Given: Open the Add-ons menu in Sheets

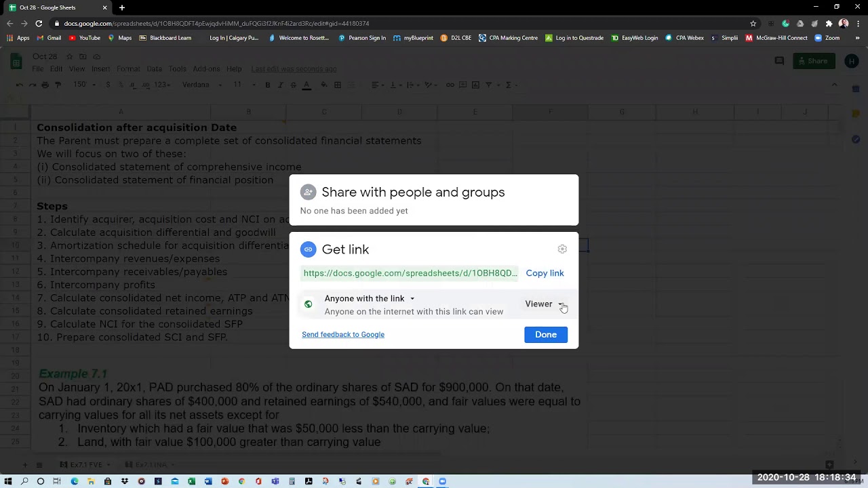Looking at the screenshot, I should point(206,69).
